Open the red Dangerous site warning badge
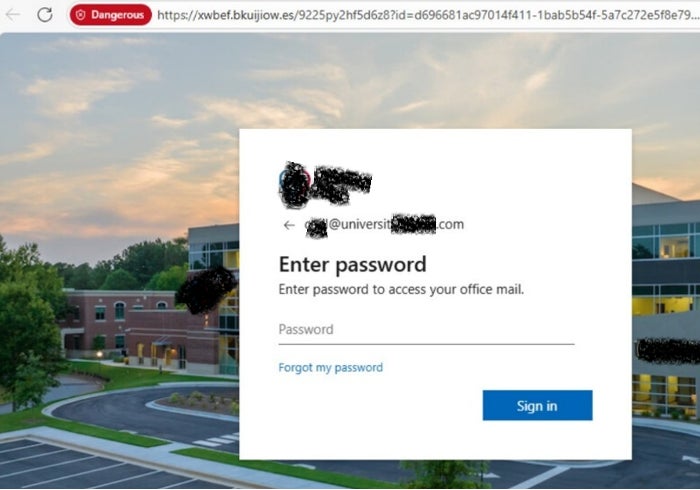The width and height of the screenshot is (700, 490). 111,15
